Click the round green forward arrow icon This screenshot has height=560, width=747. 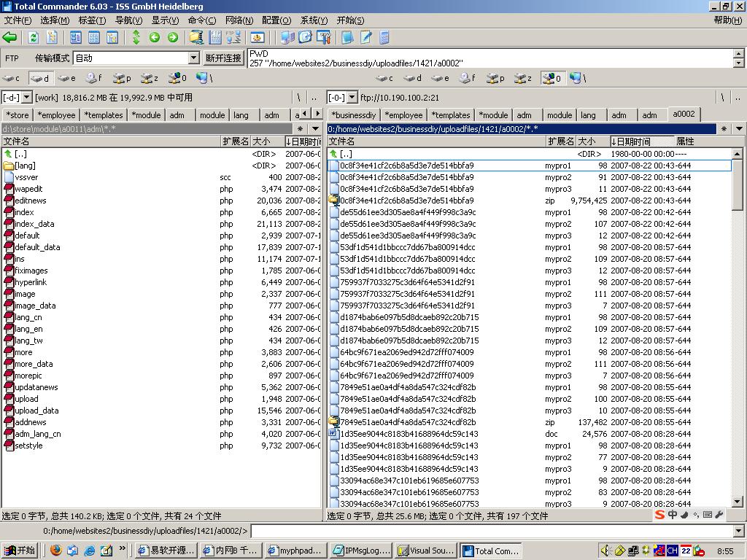[173, 38]
